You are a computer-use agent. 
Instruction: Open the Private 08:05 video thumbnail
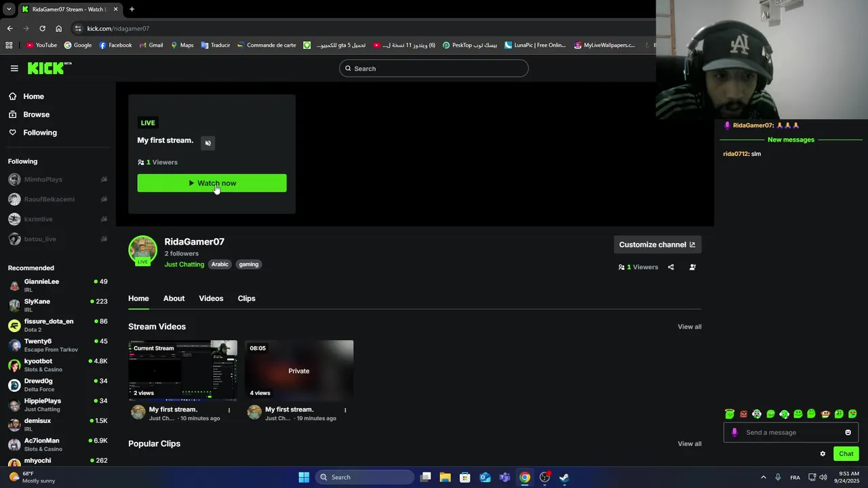tap(298, 371)
